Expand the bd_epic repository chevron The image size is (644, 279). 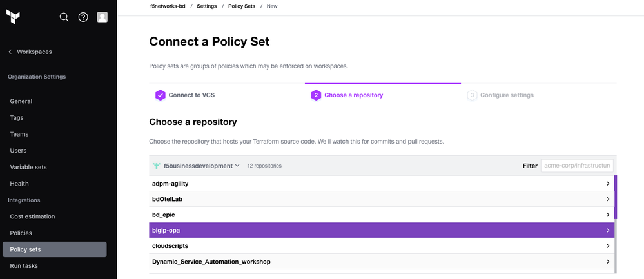click(607, 215)
